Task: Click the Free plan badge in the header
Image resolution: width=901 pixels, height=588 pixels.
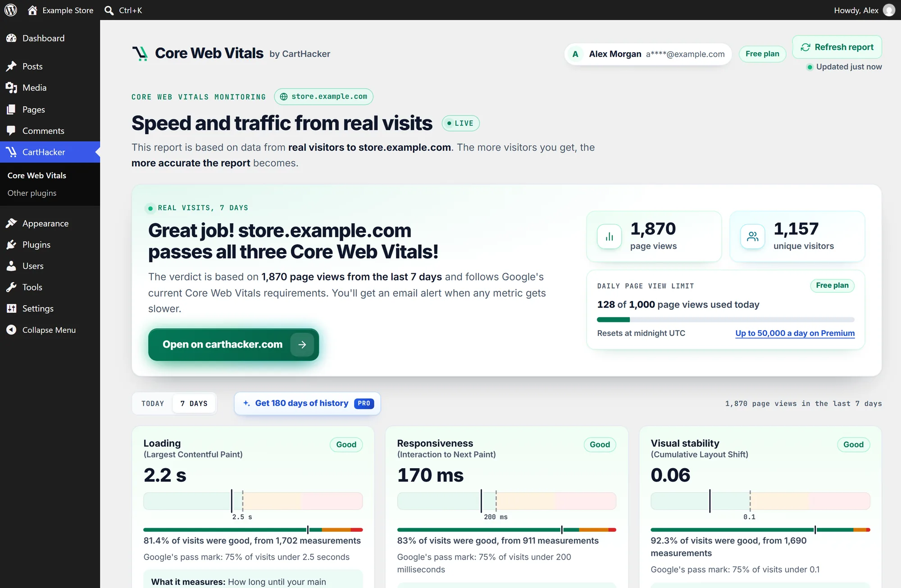Action: click(762, 54)
